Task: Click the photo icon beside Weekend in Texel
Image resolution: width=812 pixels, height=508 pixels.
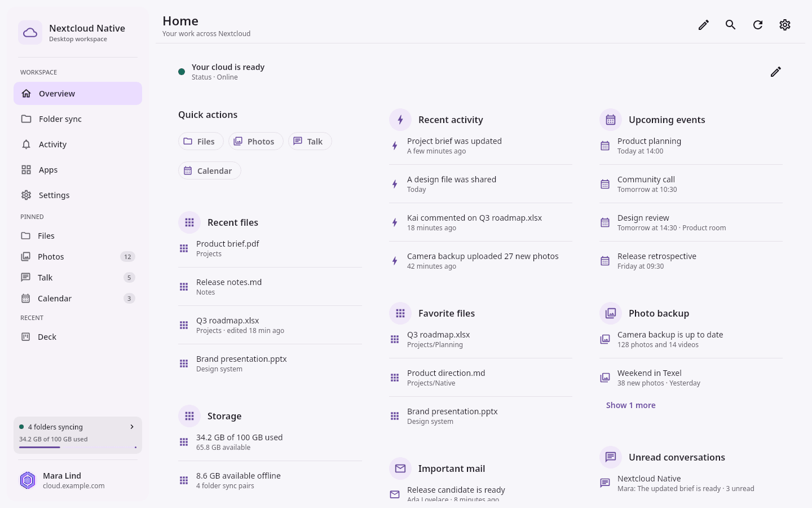Action: tap(605, 378)
